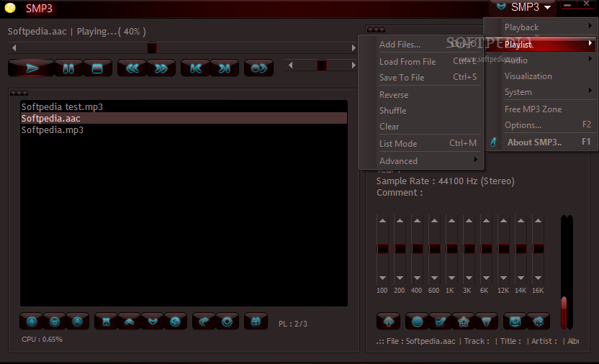Shuffle the playlist
Screen dimensions: 599x364
[420, 111]
